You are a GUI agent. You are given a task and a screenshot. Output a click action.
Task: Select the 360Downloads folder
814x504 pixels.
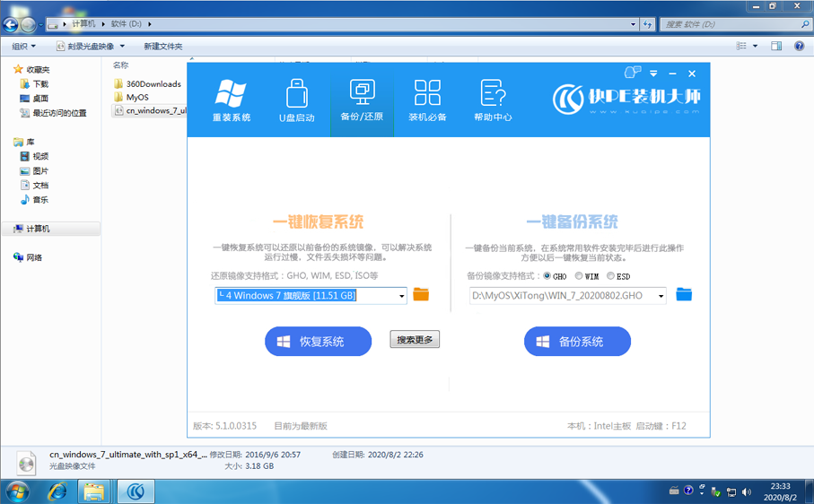pos(153,84)
